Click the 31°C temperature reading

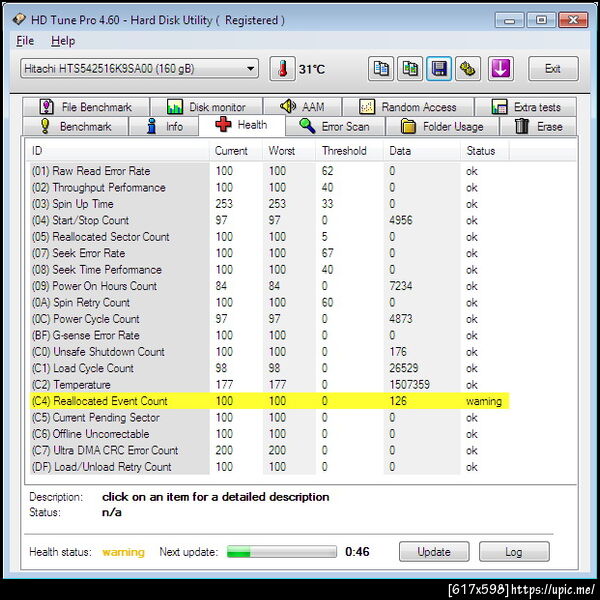coord(312,69)
